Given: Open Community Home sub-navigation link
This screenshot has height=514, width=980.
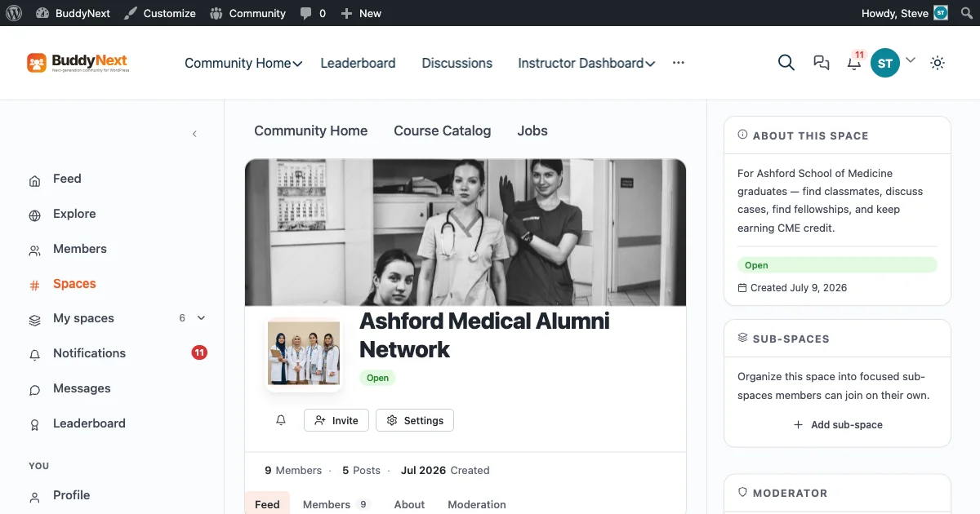Looking at the screenshot, I should (310, 131).
